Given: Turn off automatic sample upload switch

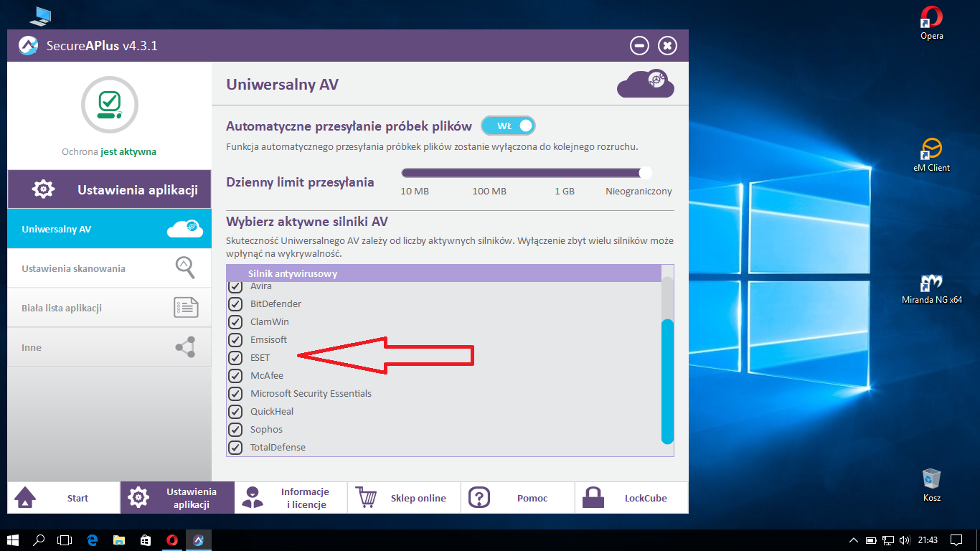Looking at the screenshot, I should click(509, 126).
